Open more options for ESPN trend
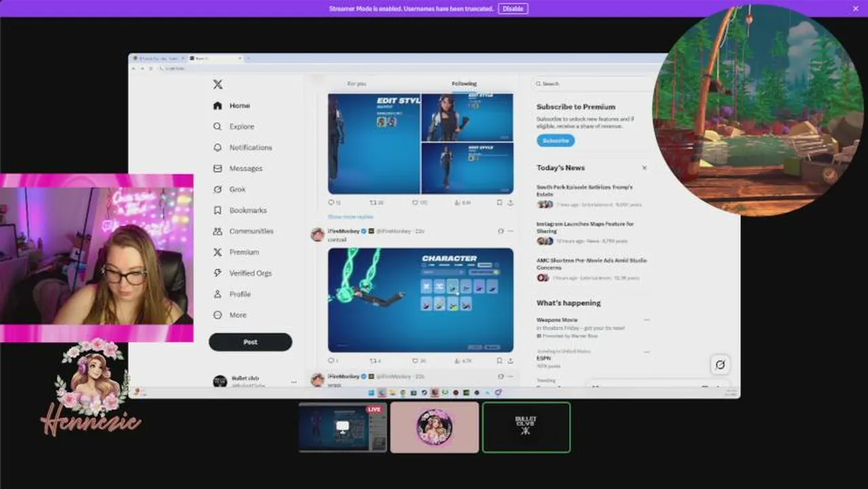This screenshot has height=489, width=868. [x=647, y=352]
